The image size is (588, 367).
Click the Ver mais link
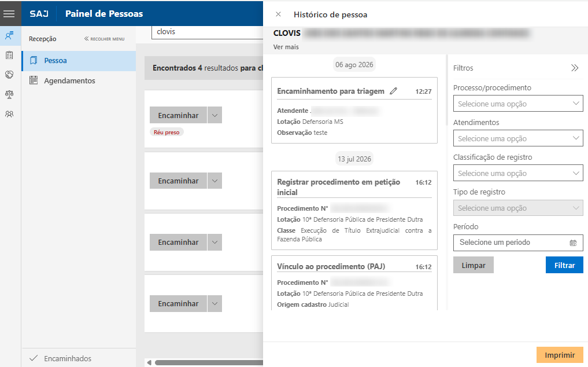[x=286, y=47]
